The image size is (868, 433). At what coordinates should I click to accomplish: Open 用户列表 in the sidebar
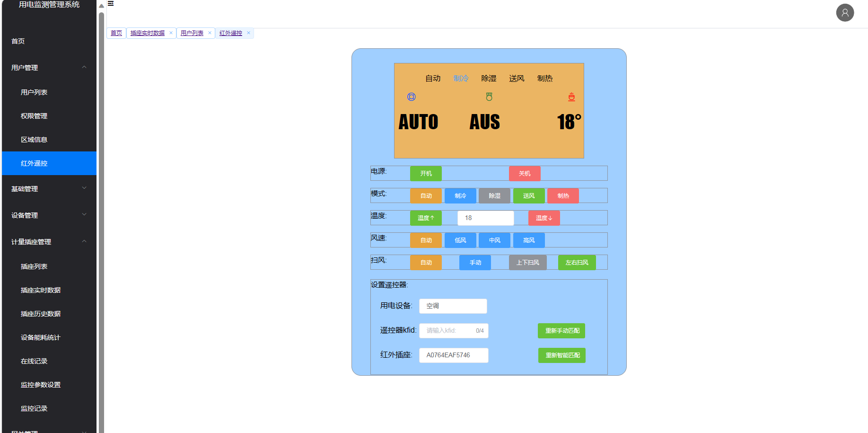coord(49,92)
